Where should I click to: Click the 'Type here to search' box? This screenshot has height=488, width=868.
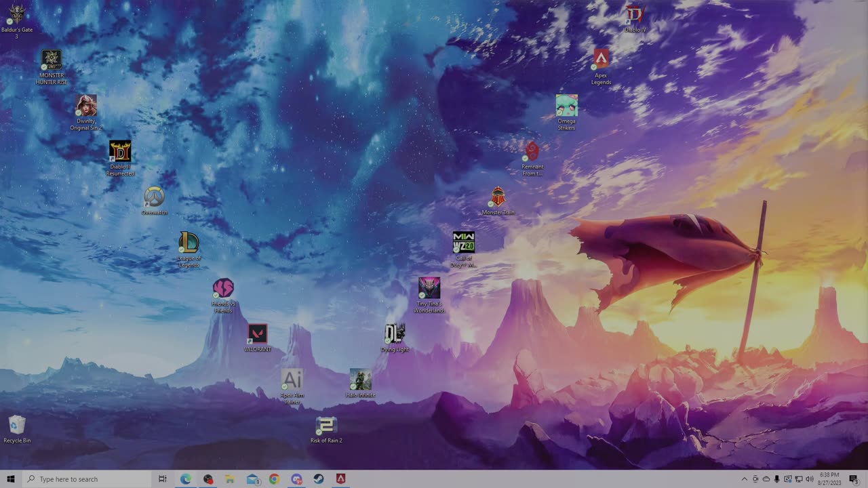[x=87, y=479]
